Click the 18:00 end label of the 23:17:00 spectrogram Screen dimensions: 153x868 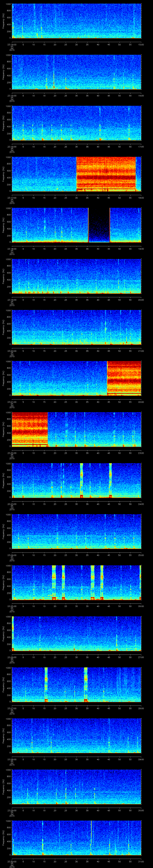tap(141, 197)
